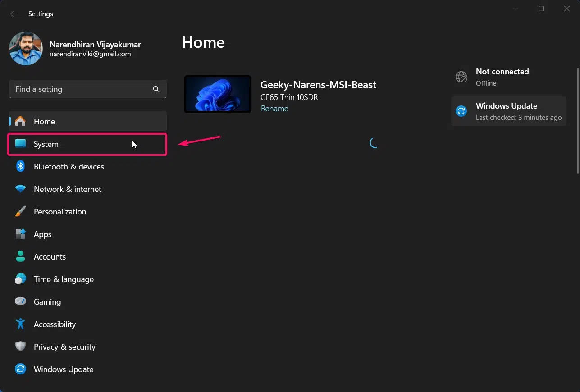Open the Accessibility label

pyautogui.click(x=55, y=324)
